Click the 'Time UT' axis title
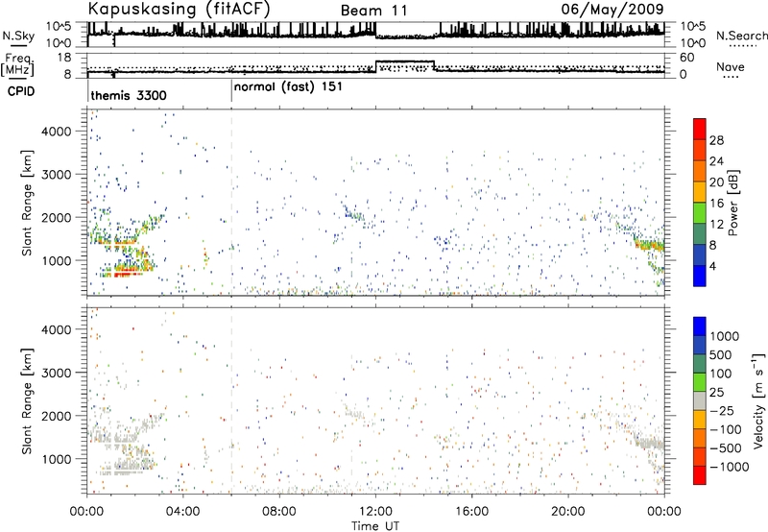The width and height of the screenshot is (768, 532). [374, 526]
